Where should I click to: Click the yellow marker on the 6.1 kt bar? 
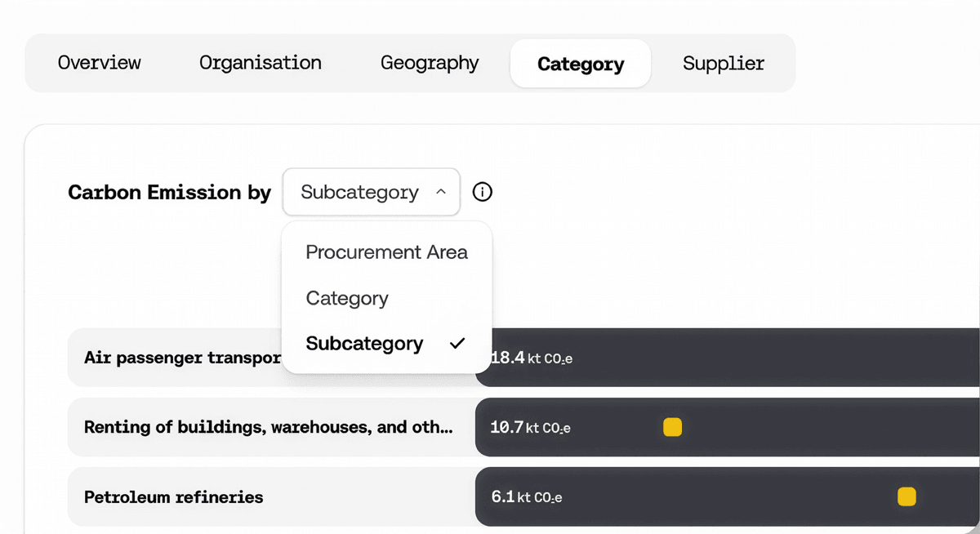[906, 496]
